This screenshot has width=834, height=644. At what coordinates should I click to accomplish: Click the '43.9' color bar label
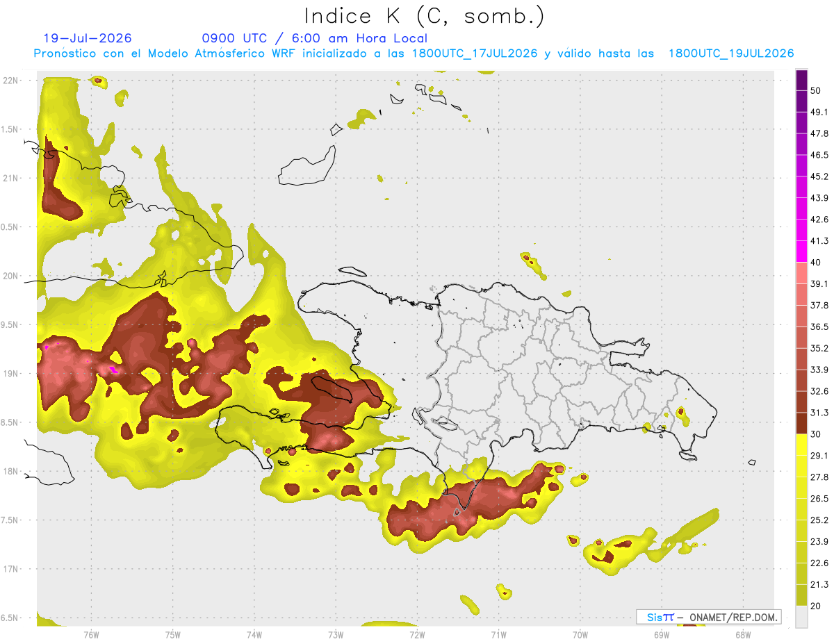[x=819, y=198]
